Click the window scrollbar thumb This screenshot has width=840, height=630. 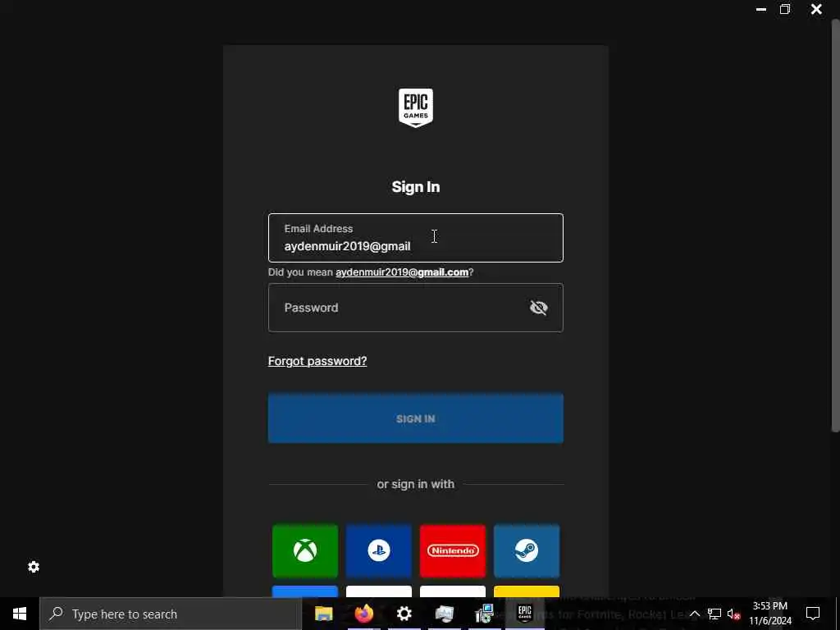(x=835, y=225)
